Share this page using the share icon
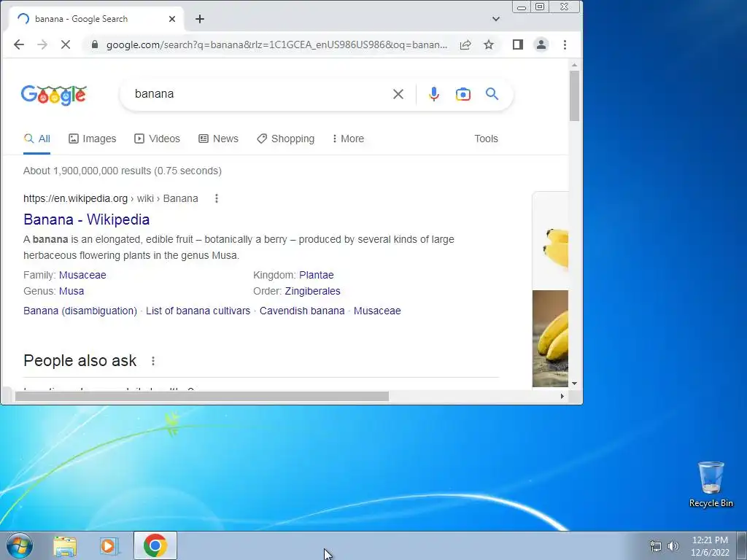Image resolution: width=747 pixels, height=560 pixels. coord(465,44)
